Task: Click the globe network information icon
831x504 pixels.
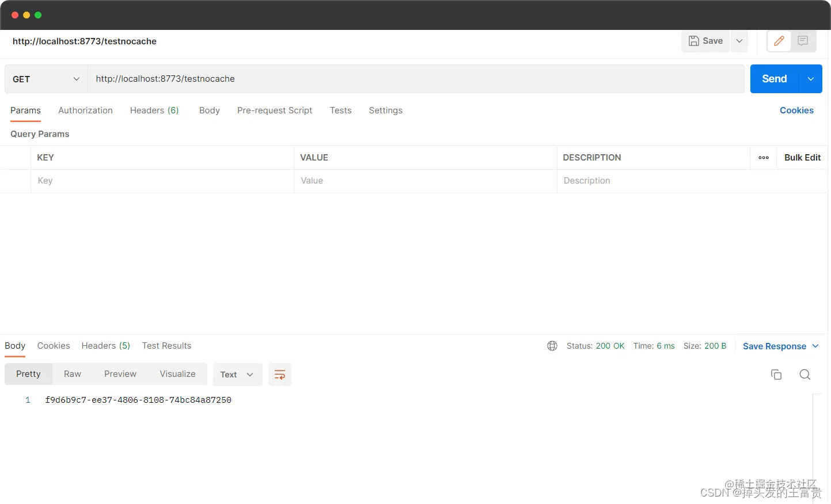Action: [x=552, y=346]
